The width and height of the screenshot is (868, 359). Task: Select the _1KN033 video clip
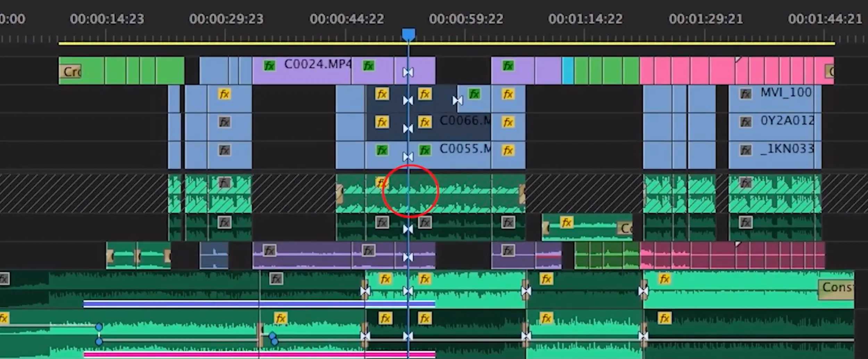[x=771, y=155]
